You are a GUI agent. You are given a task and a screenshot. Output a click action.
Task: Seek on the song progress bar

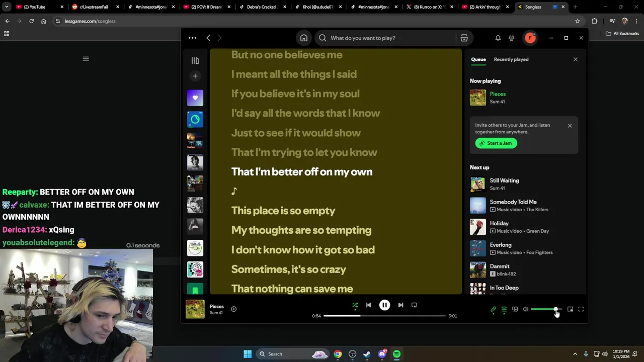384,316
